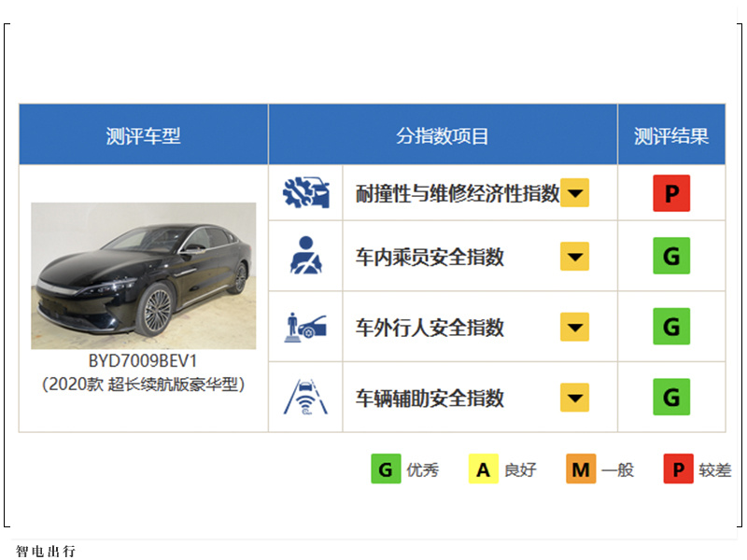Select the 车辆辅助安全指数 label
Viewport: 747px width, 560px height.
(430, 399)
